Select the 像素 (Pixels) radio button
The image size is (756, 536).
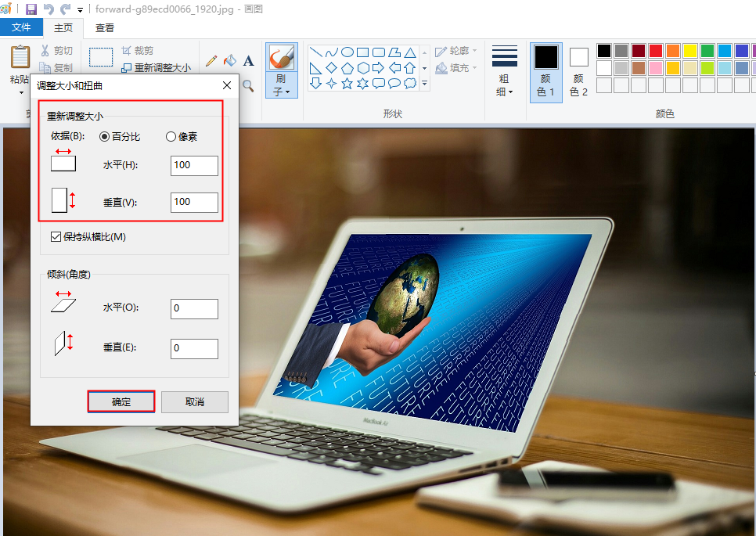[x=171, y=136]
